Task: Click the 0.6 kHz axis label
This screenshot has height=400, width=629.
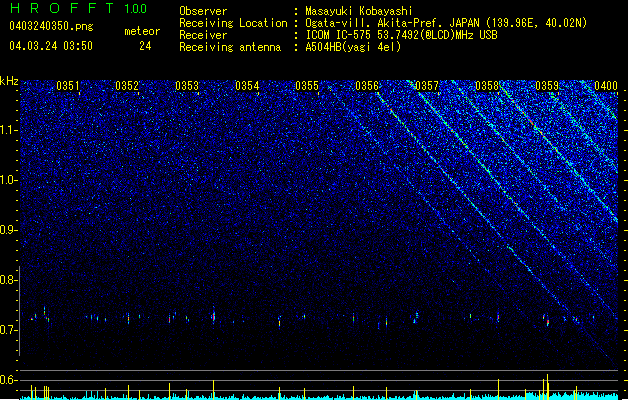Action: (9, 380)
